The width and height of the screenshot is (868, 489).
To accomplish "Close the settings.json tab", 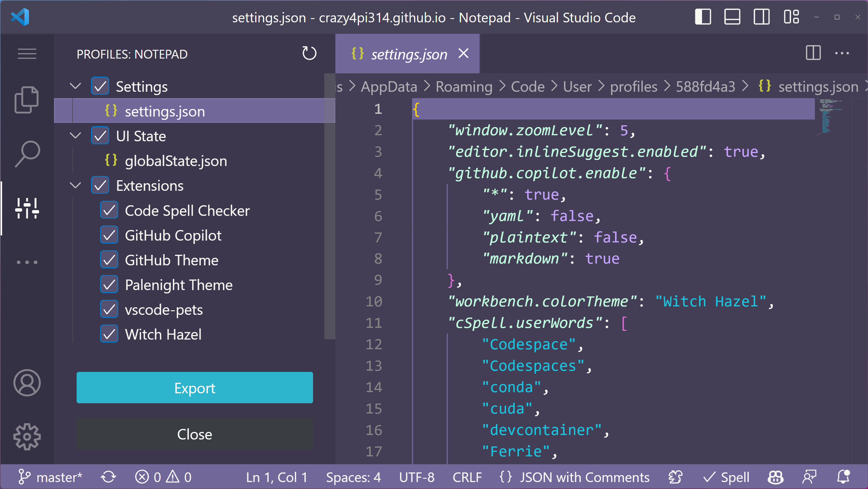I will 463,53.
